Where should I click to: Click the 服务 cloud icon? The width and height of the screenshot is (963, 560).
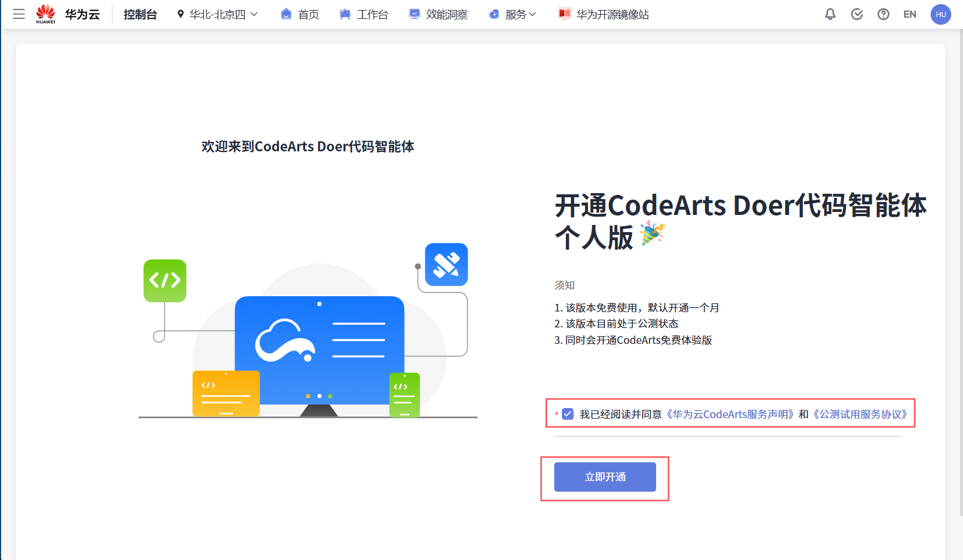coord(494,14)
